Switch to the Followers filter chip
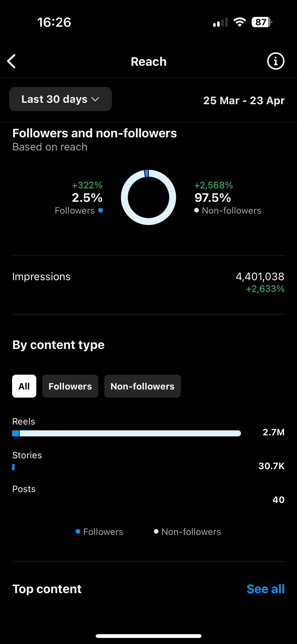The image size is (297, 644). click(x=70, y=386)
